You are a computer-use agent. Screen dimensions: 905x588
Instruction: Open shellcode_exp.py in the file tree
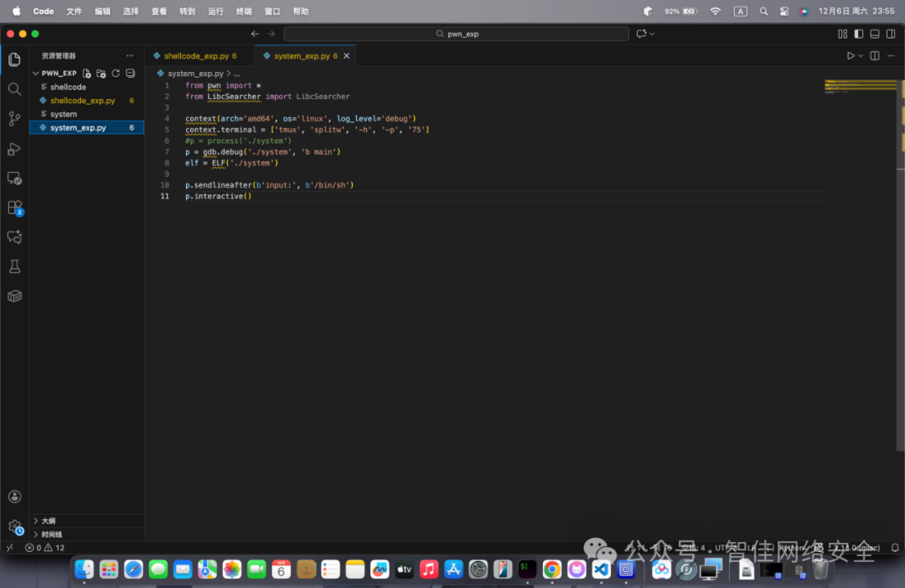click(82, 101)
